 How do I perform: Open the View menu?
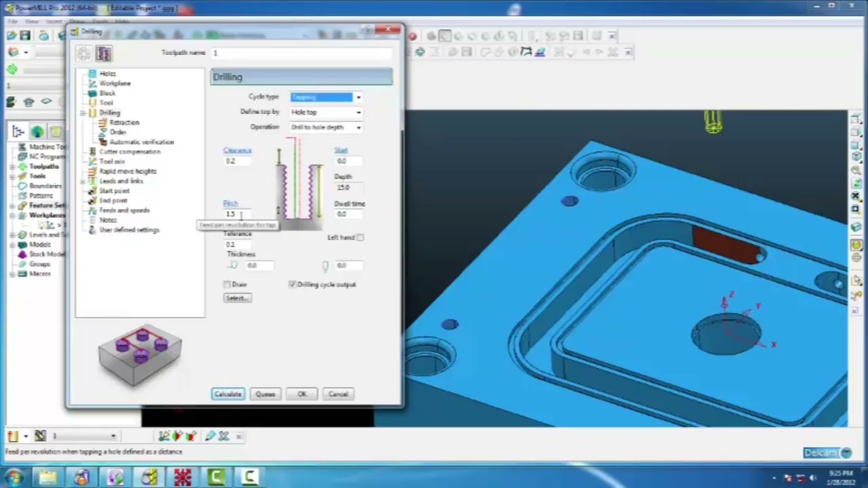coord(31,22)
